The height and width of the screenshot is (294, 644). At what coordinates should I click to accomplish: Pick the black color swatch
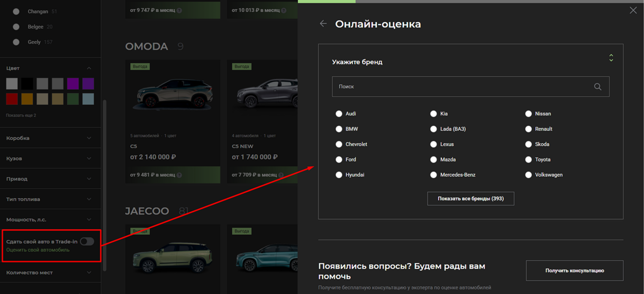pyautogui.click(x=27, y=84)
